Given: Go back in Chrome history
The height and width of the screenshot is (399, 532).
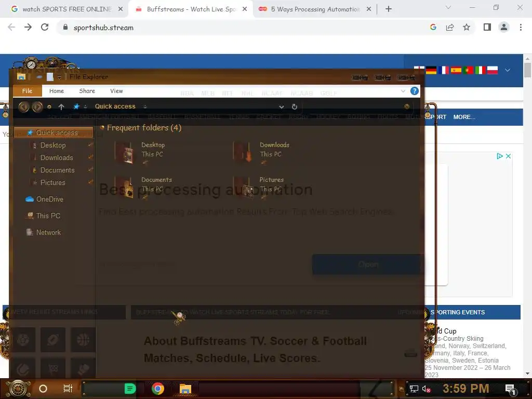Looking at the screenshot, I should (x=11, y=28).
